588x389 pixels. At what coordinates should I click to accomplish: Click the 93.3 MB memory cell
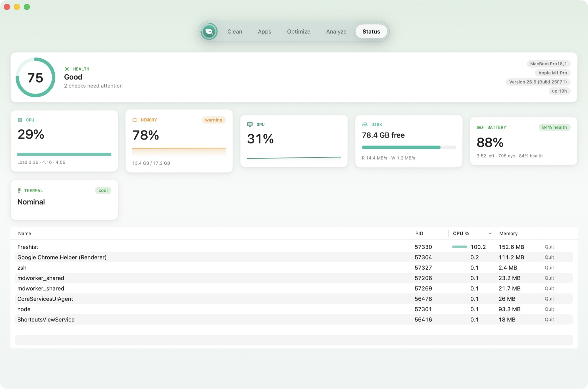(x=510, y=309)
